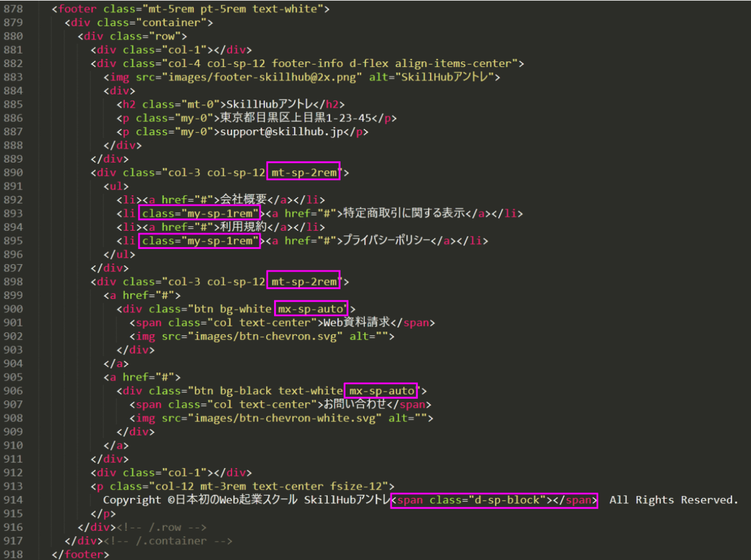Viewport: 751px width, 560px height.
Task: Click line number 878 in the gutter
Action: click(x=13, y=9)
